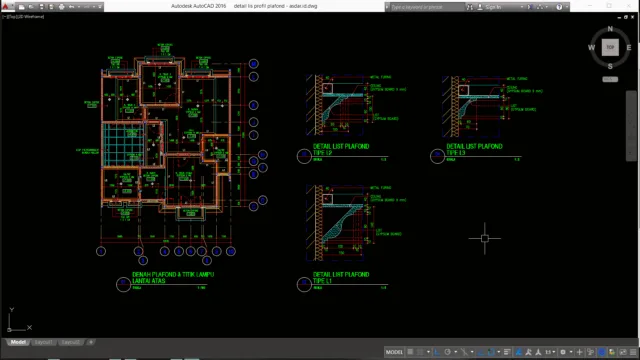Click the Sign In button
Image resolution: width=640 pixels, height=360 pixels.
point(493,7)
